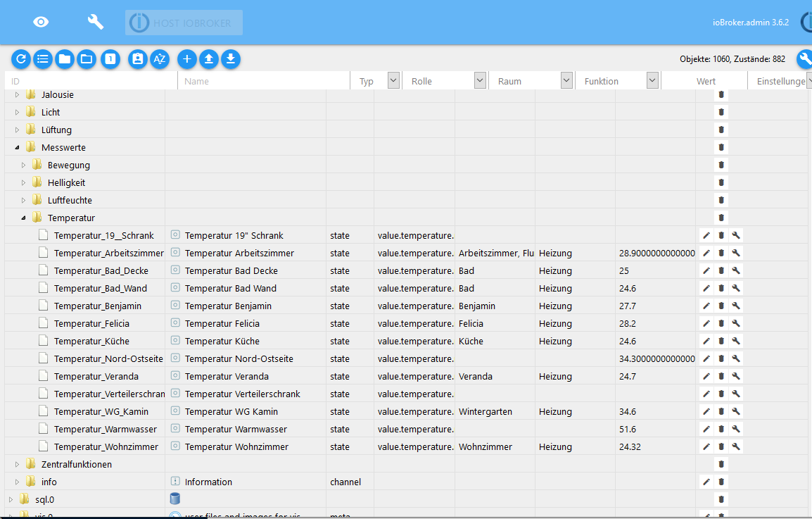This screenshot has height=519, width=812.
Task: Edit Temperatur_Nord-Ostseite with pencil icon
Action: coord(706,358)
